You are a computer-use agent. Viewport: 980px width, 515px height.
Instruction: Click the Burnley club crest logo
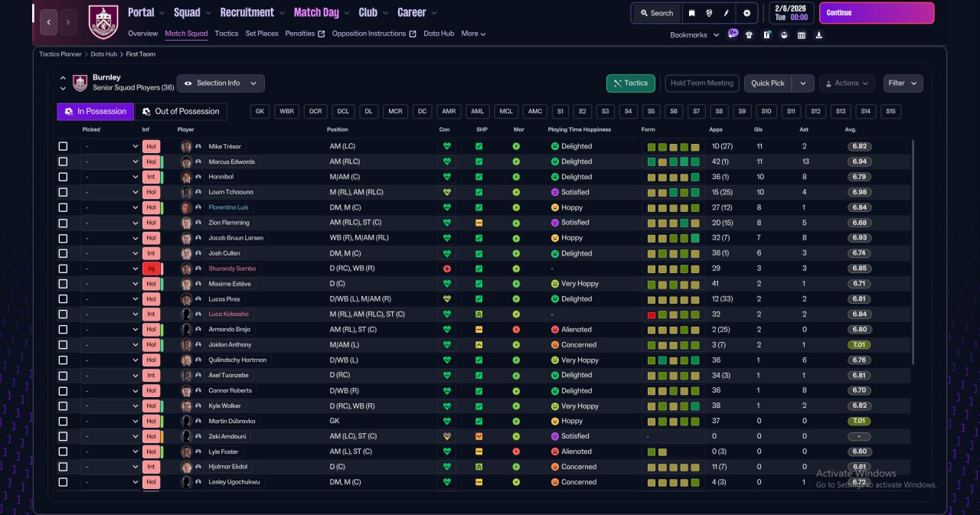(103, 21)
